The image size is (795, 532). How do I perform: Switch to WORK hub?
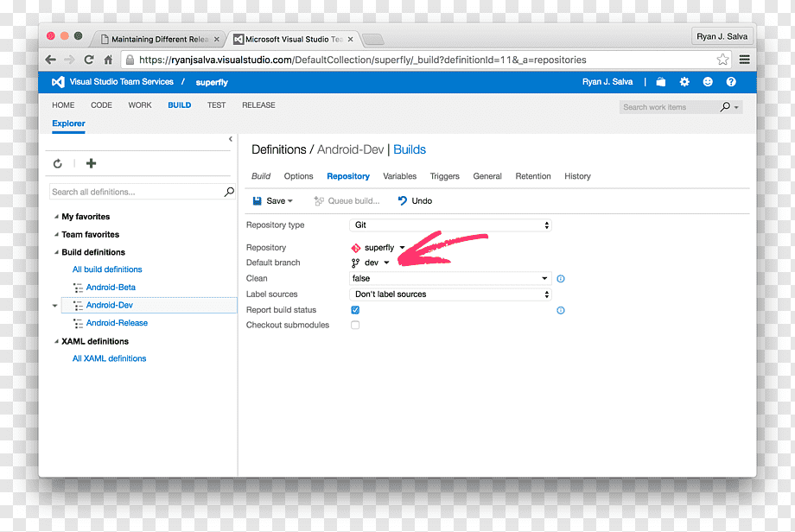140,104
